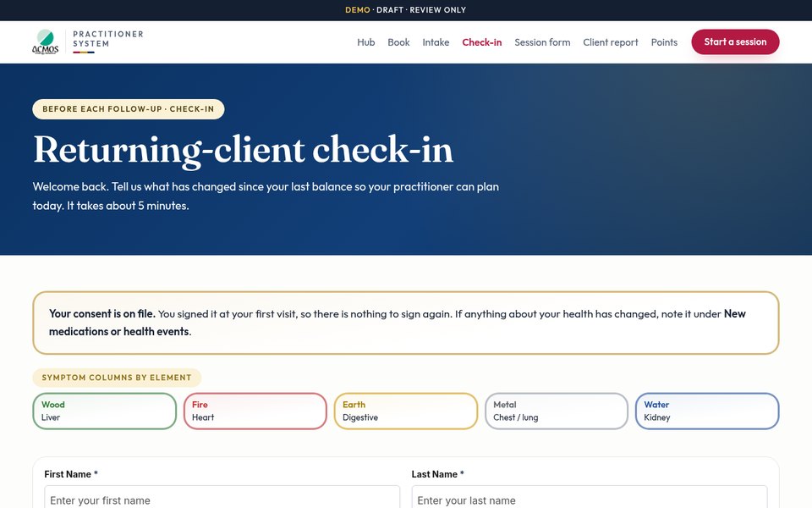The height and width of the screenshot is (508, 812).
Task: Select the Check-in nav item
Action: point(481,42)
